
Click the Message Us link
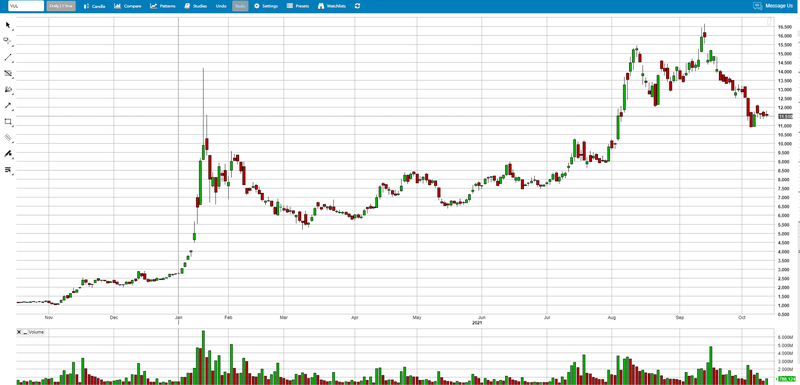click(780, 6)
